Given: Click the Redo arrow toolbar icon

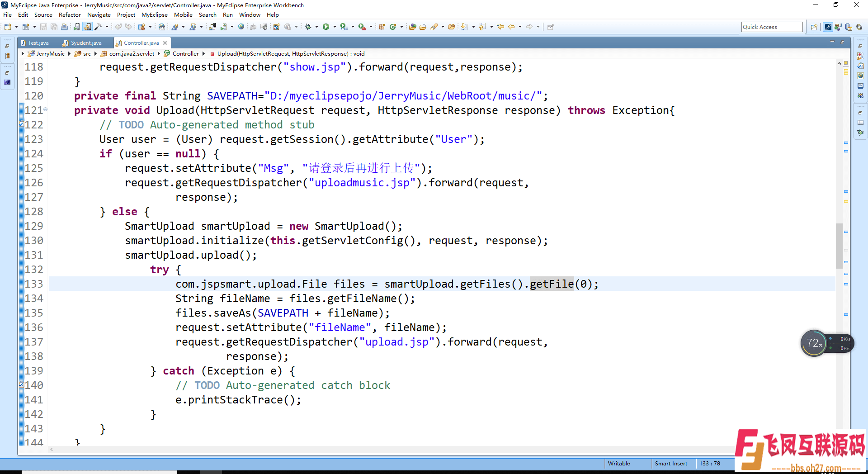Looking at the screenshot, I should (x=128, y=27).
